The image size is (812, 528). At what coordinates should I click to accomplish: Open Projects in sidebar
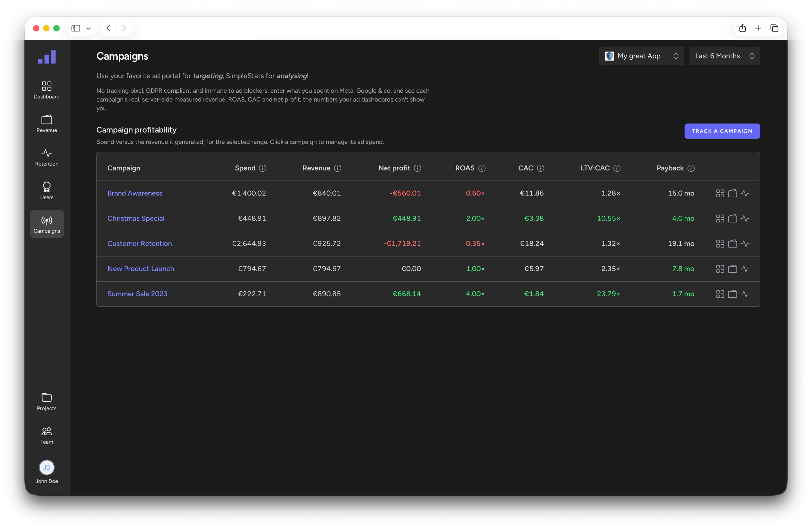pyautogui.click(x=47, y=402)
